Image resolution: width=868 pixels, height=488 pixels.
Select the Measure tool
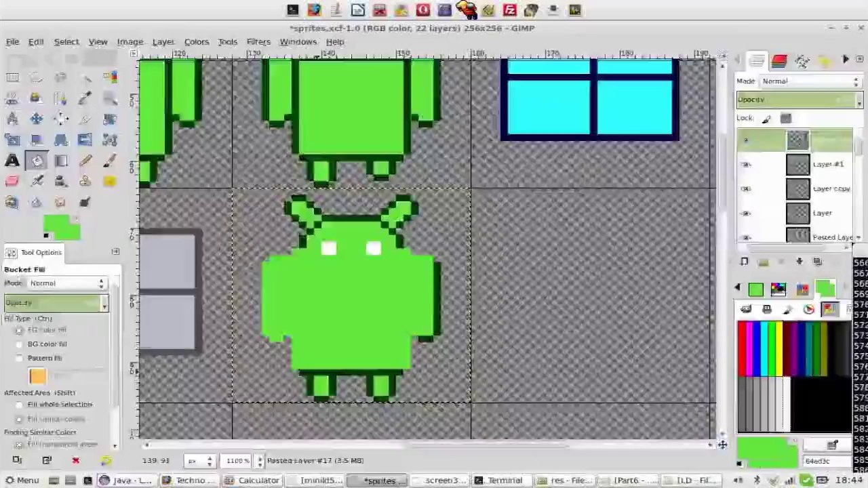[12, 119]
